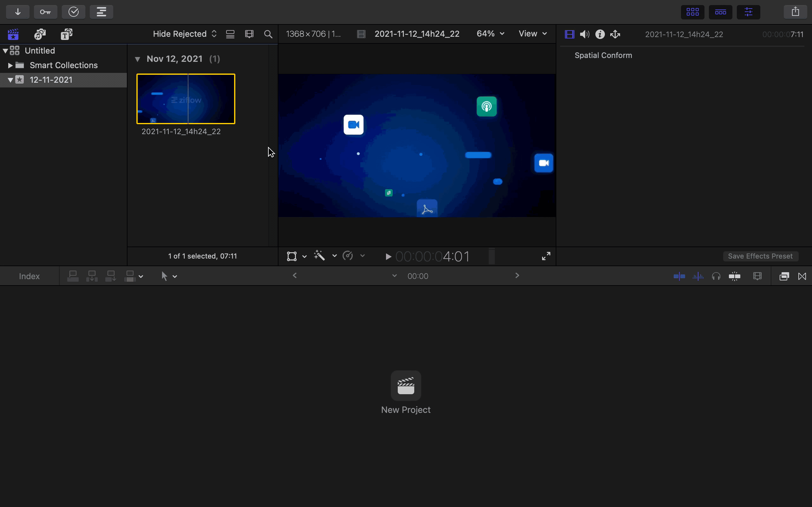Image resolution: width=812 pixels, height=507 pixels.
Task: Toggle solo headphones icon
Action: tap(716, 276)
